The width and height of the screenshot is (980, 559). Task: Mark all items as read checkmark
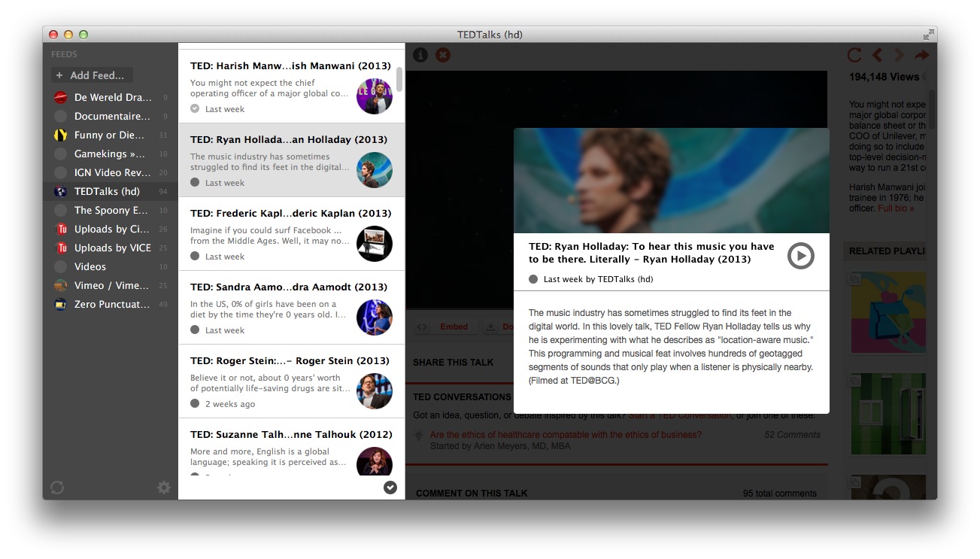[390, 487]
